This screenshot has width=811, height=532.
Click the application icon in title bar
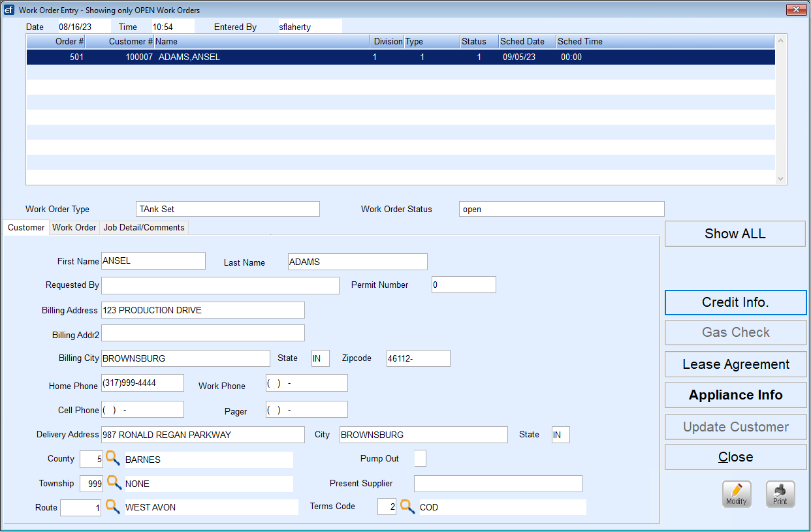[x=9, y=10]
